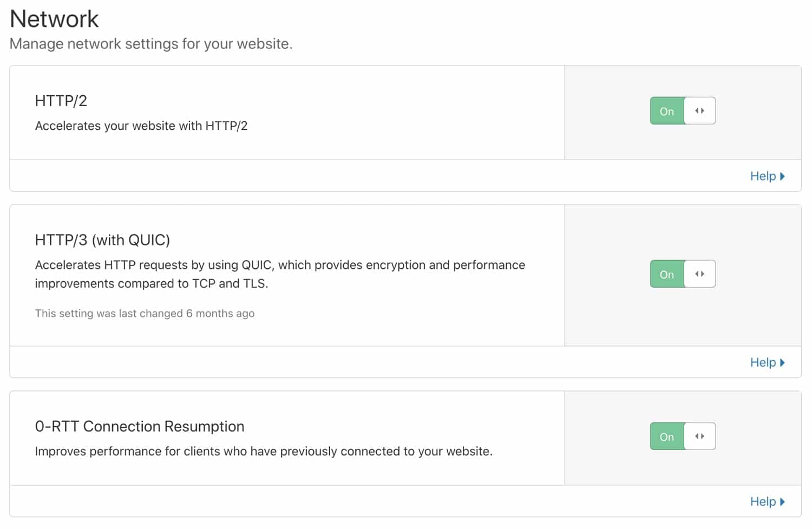Click the green On side of HTTP/3 slider

(666, 274)
